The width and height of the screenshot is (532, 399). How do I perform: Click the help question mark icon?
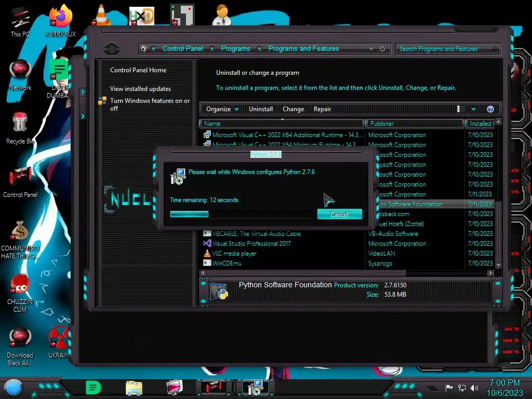490,109
